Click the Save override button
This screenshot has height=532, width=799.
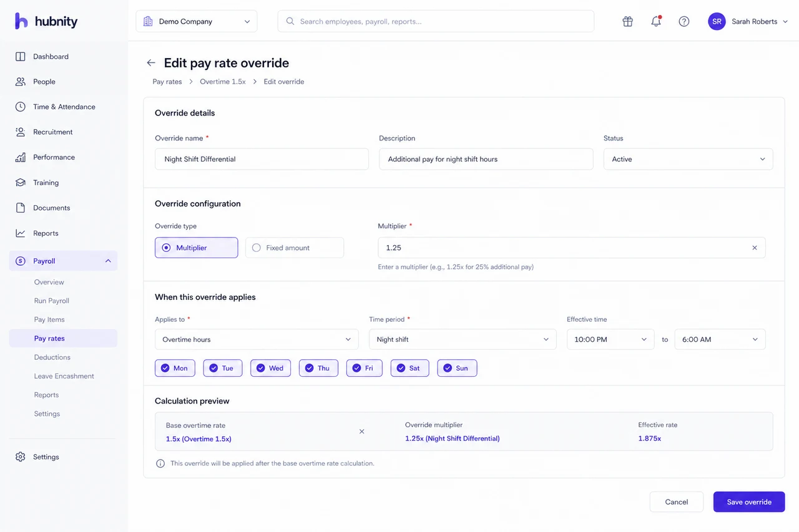point(749,502)
